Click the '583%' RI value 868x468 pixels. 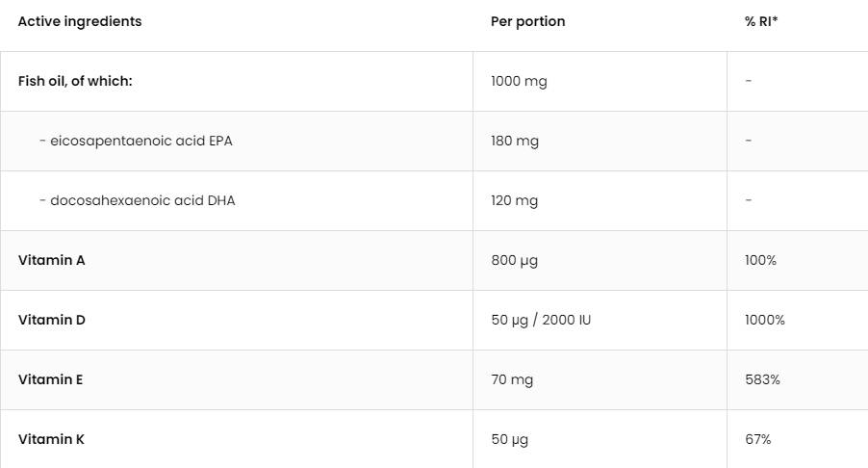click(x=762, y=380)
